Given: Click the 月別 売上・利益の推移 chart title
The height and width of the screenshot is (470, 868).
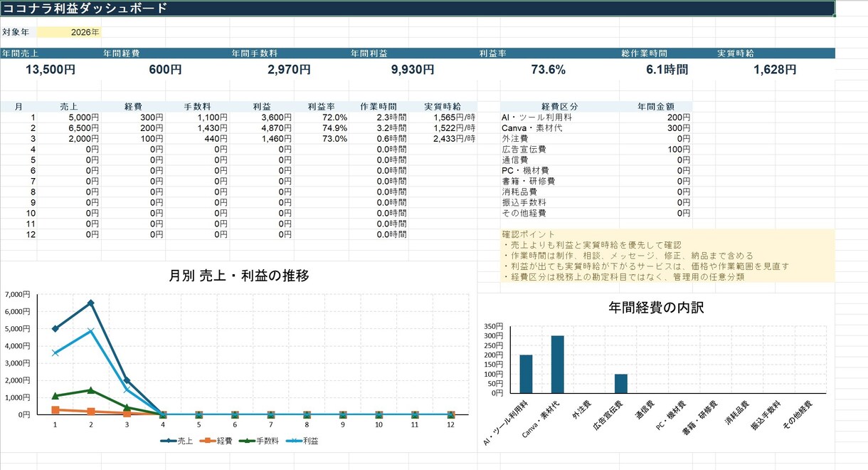Looking at the screenshot, I should point(239,276).
